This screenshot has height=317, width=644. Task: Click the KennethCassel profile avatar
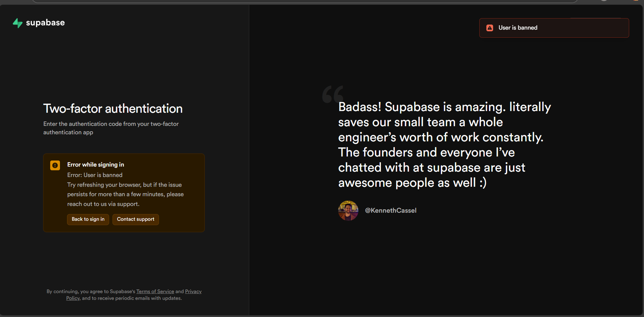click(x=348, y=211)
